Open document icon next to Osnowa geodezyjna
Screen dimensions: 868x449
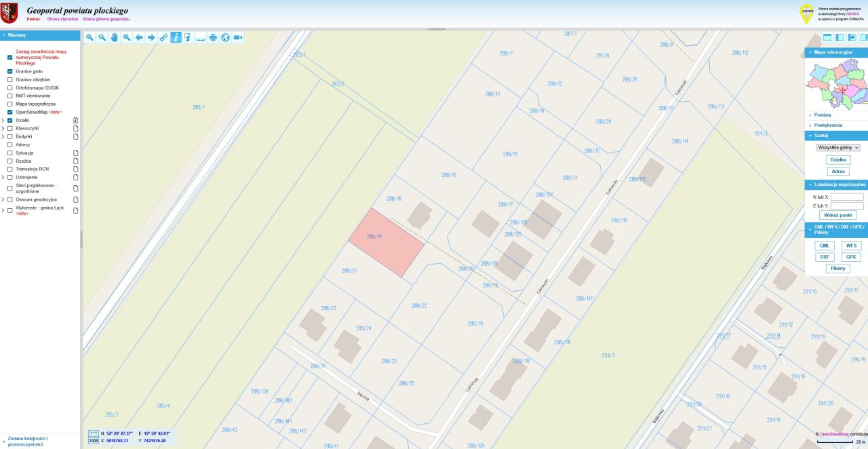76,199
